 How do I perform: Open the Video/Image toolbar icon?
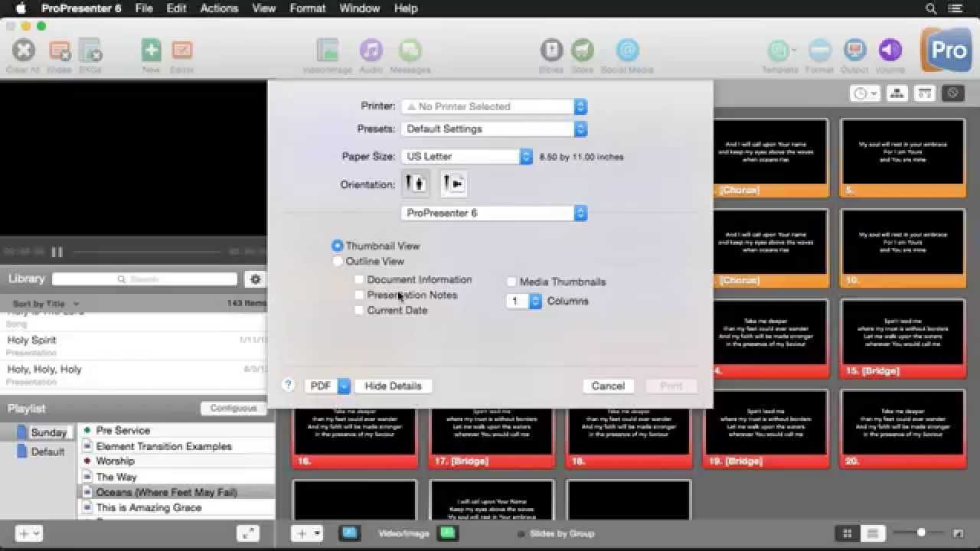pyautogui.click(x=328, y=51)
